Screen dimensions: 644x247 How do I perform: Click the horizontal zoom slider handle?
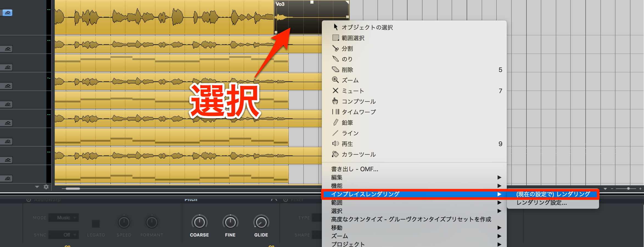628,189
